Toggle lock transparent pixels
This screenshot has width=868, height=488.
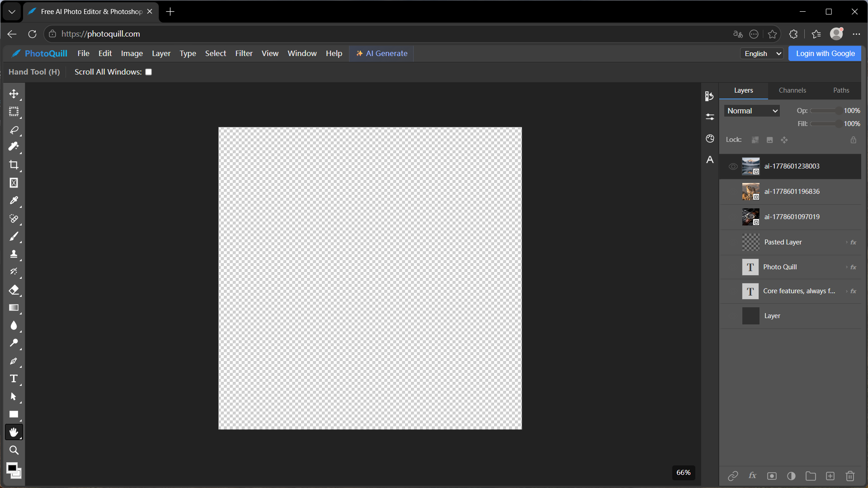coord(755,140)
